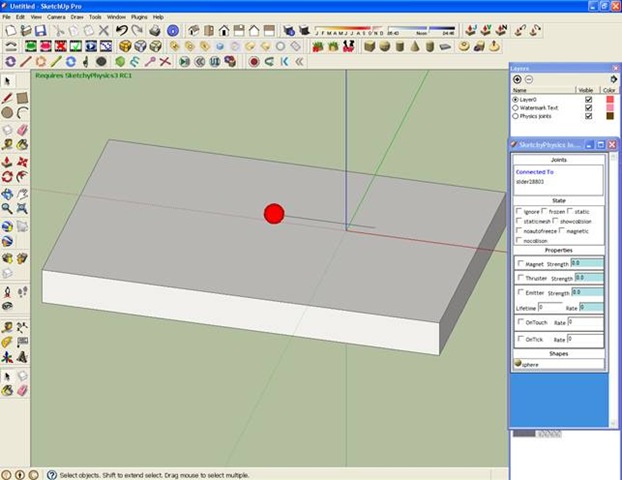Click the Delete Layer minus icon
Viewport: 622px width, 480px height.
(x=528, y=79)
